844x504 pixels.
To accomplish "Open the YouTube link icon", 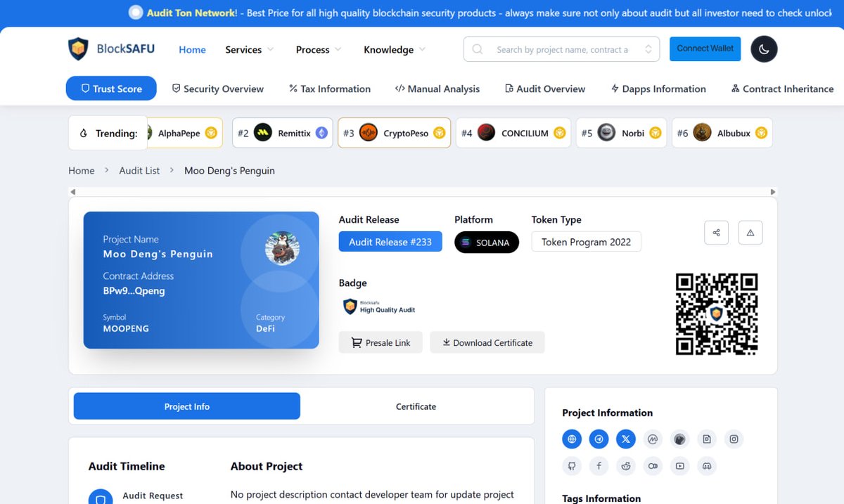I will (680, 466).
